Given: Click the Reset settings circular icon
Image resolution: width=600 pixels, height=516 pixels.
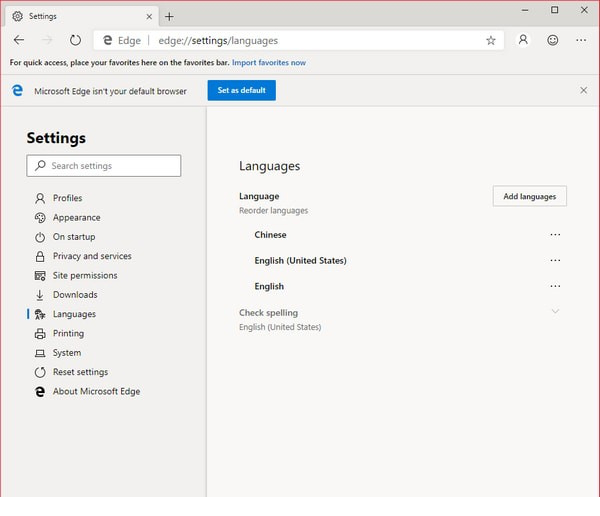Looking at the screenshot, I should 40,372.
